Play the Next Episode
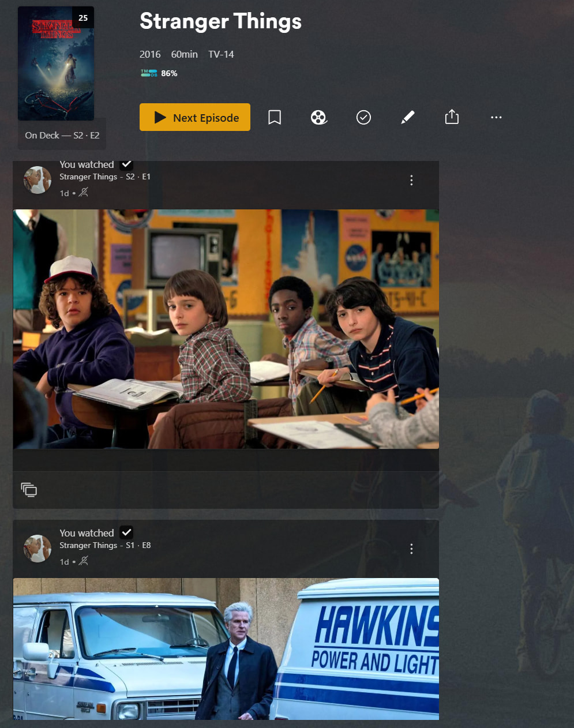Screen dimensions: 574x728 [x=195, y=117]
